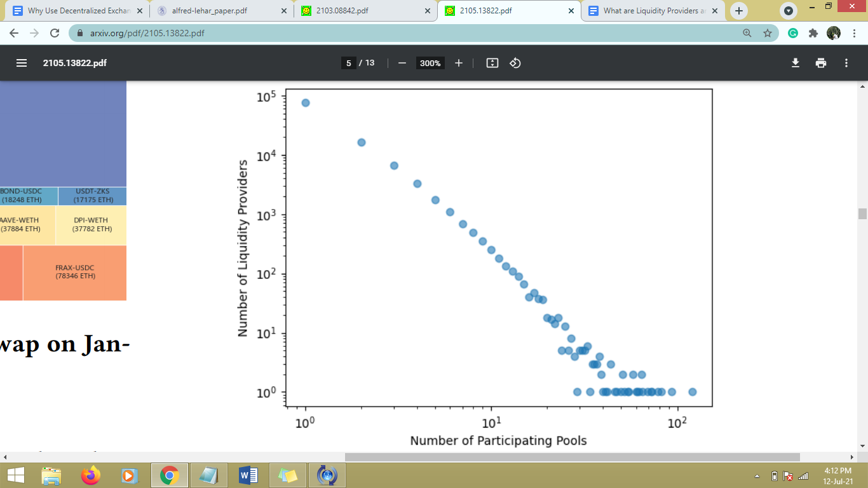Switch to the Chrome taskbar button

pyautogui.click(x=169, y=475)
